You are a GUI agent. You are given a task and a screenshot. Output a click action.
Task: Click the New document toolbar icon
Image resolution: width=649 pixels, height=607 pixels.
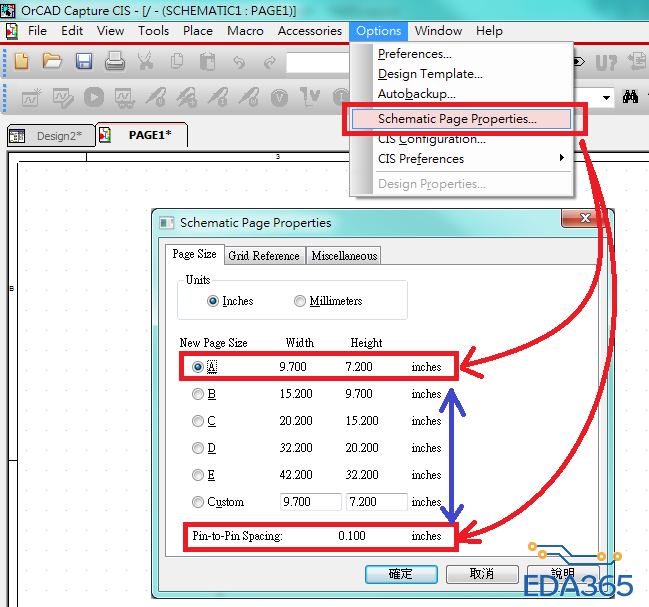(x=22, y=62)
